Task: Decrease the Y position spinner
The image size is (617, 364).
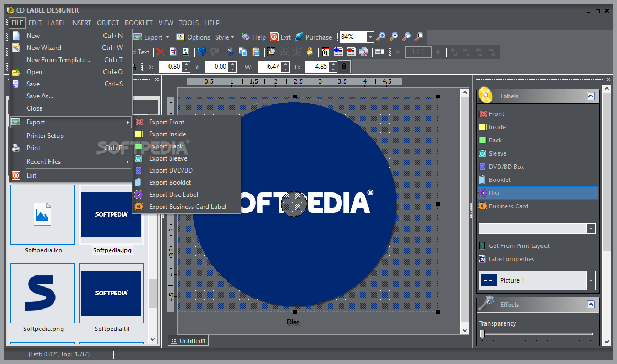Action: point(233,70)
